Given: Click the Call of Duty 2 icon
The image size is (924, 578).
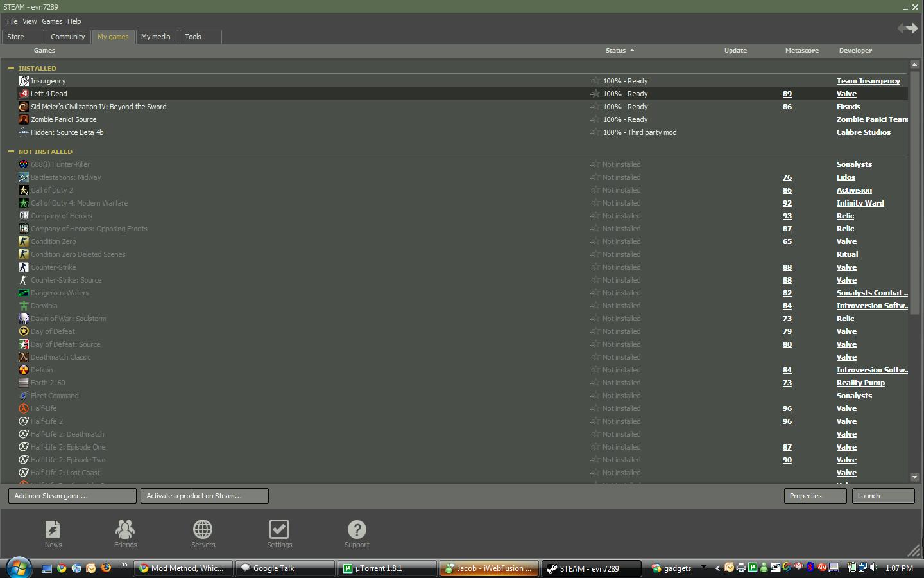Looking at the screenshot, I should 24,190.
